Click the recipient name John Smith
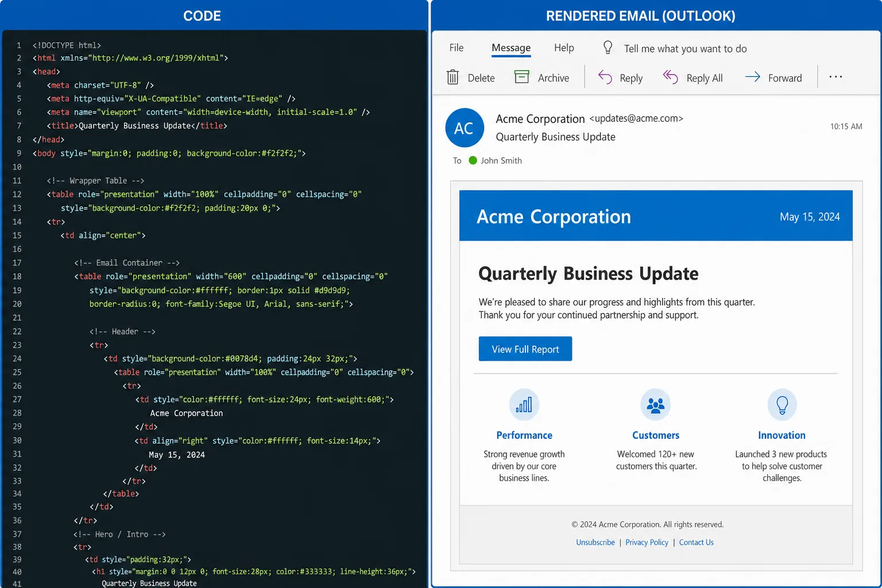 (x=501, y=161)
